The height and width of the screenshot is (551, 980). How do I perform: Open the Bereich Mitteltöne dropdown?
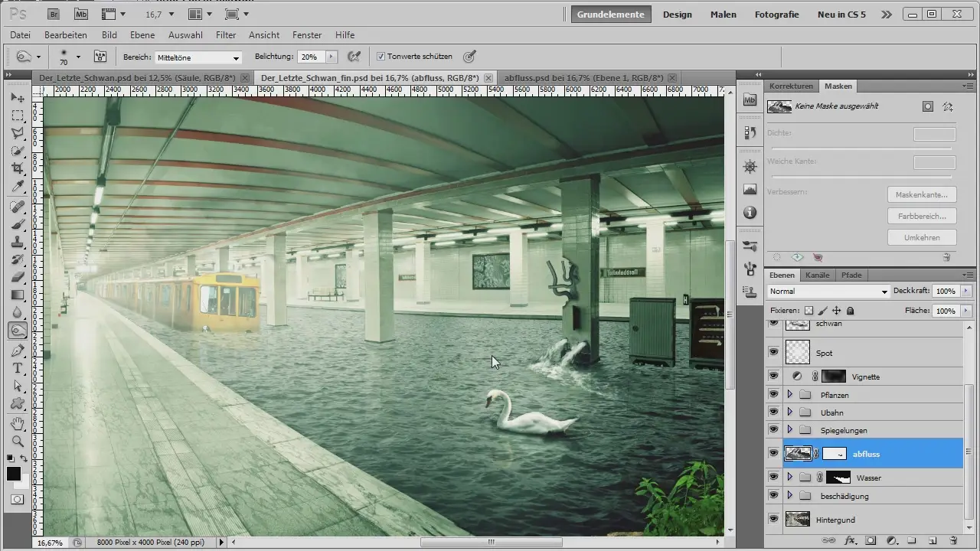(198, 57)
